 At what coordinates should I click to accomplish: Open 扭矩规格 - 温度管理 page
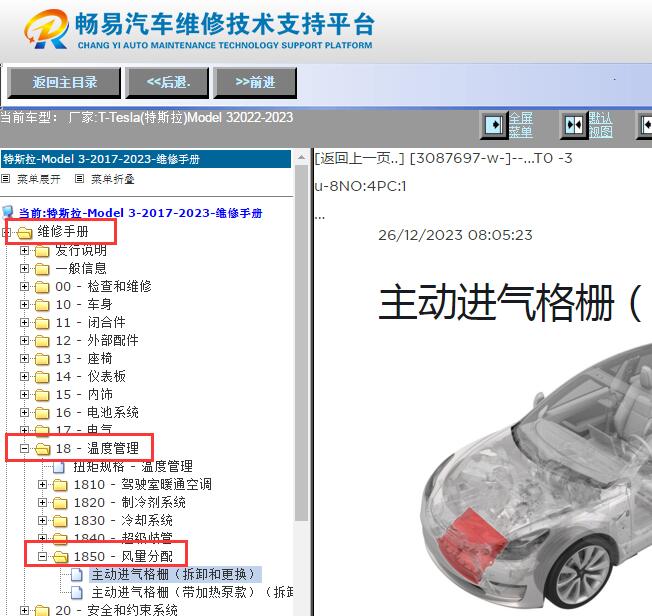coord(133,466)
